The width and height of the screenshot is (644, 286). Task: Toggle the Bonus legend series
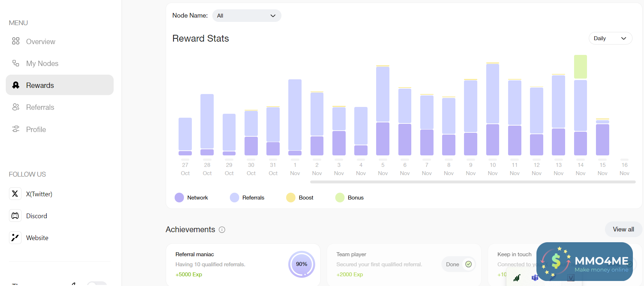tap(349, 198)
